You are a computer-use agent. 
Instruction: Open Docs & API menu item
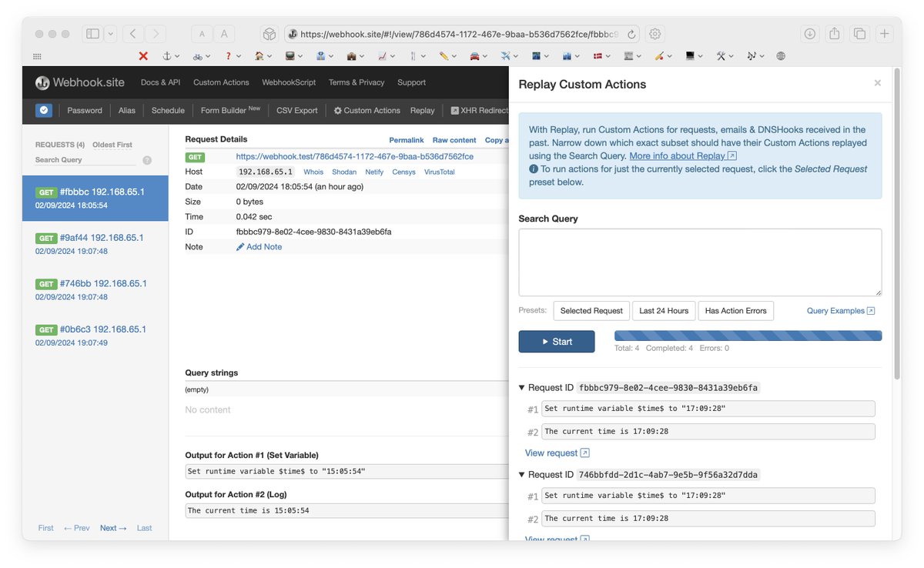pyautogui.click(x=160, y=82)
